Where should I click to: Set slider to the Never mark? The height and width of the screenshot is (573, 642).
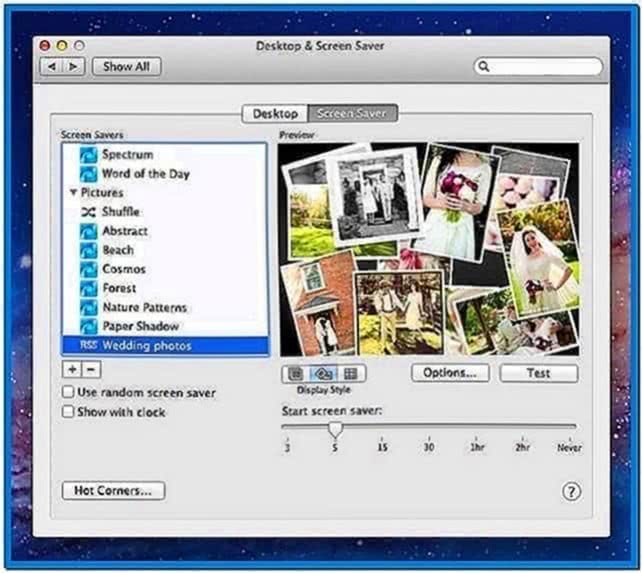(x=569, y=445)
